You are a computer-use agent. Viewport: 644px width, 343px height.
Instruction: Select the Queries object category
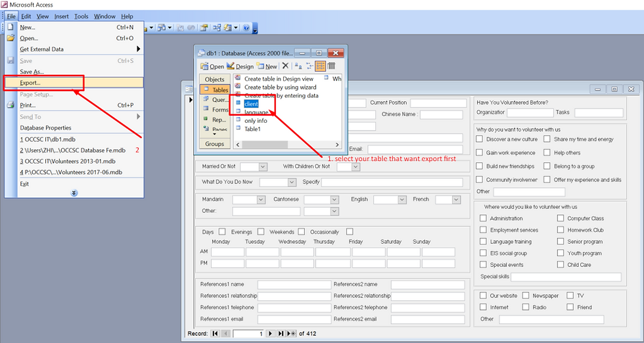(x=215, y=99)
